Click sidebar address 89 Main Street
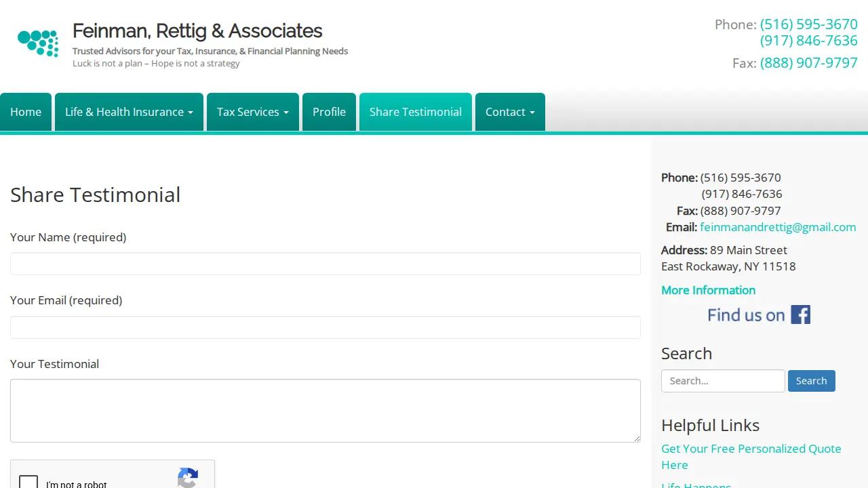The height and width of the screenshot is (488, 868). pos(749,250)
